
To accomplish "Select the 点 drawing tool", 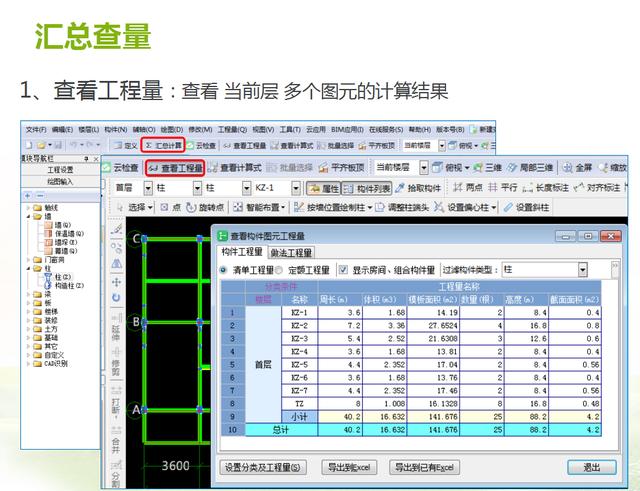I will (171, 207).
